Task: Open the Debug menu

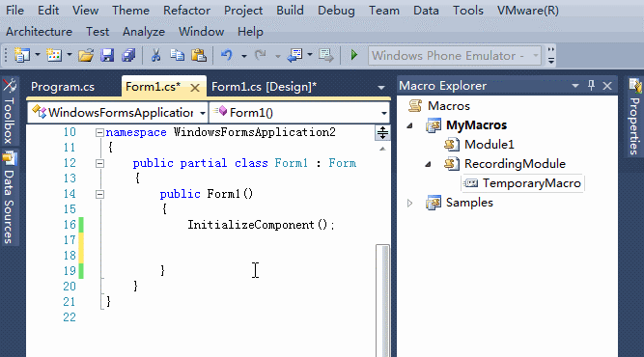Action: point(336,11)
